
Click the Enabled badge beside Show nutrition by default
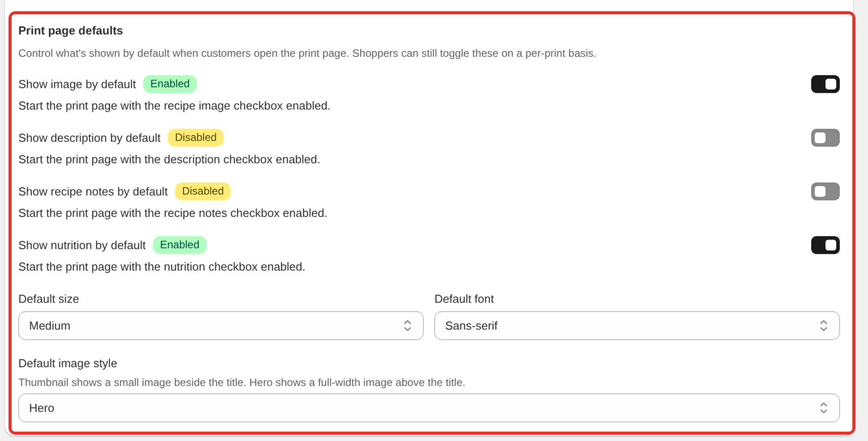coord(180,245)
